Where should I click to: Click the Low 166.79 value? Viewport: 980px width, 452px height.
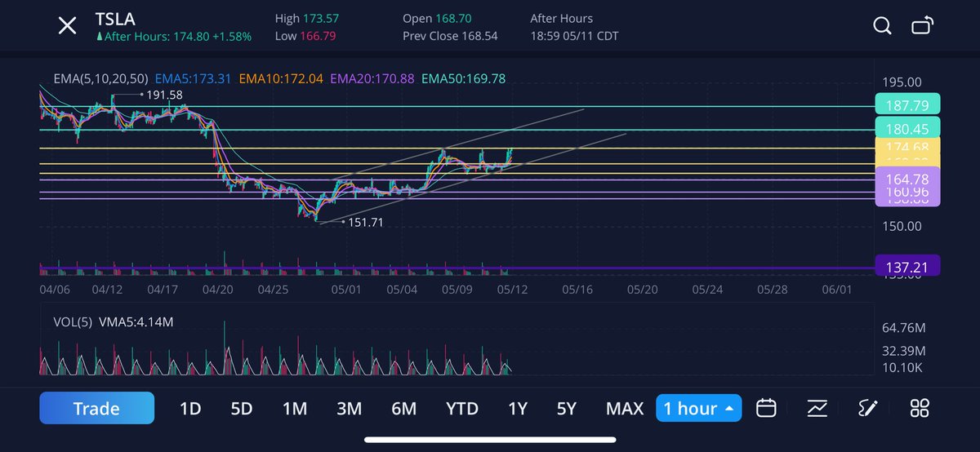306,36
